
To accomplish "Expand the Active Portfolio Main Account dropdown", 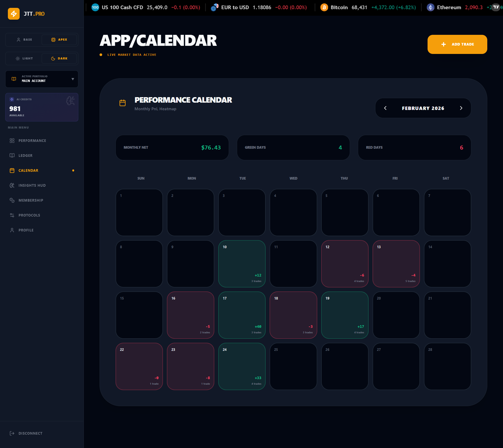I will coord(42,79).
